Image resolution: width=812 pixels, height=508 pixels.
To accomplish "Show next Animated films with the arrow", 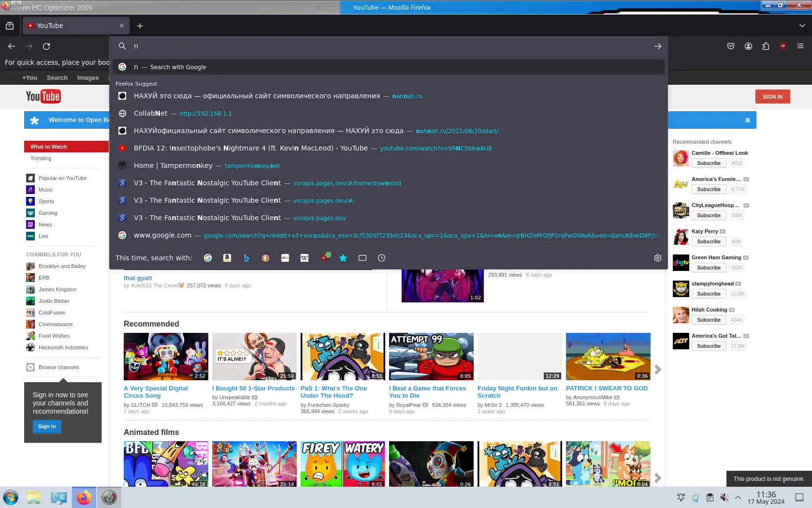I will pos(658,478).
